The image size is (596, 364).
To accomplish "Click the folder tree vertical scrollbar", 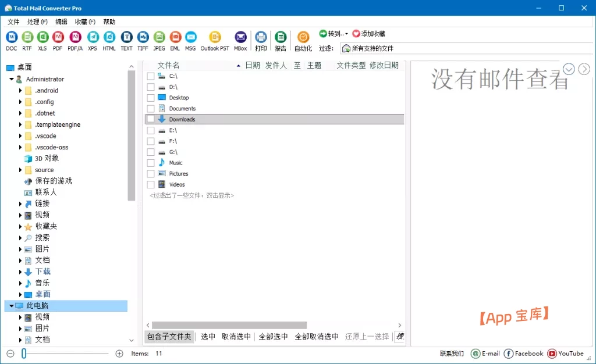I will [132, 135].
